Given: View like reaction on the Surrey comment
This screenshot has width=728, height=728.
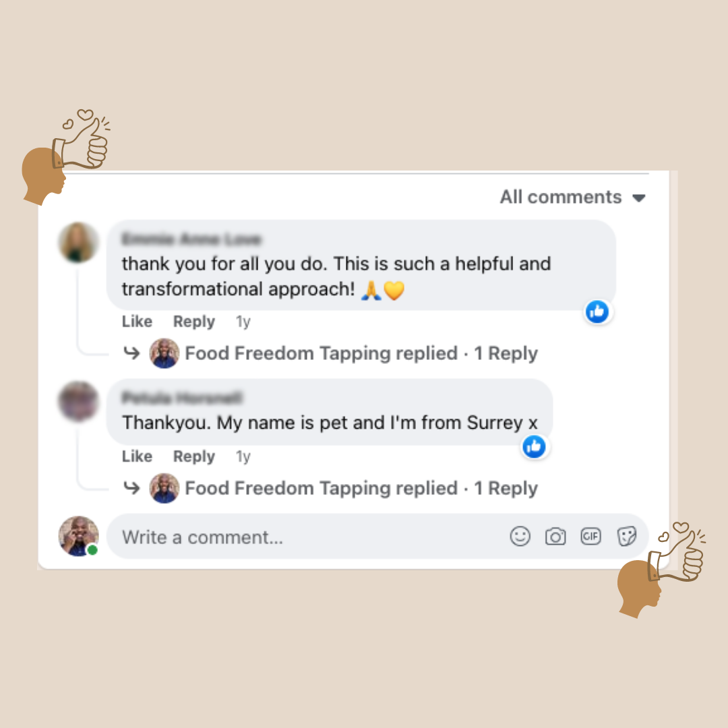Looking at the screenshot, I should [x=534, y=447].
